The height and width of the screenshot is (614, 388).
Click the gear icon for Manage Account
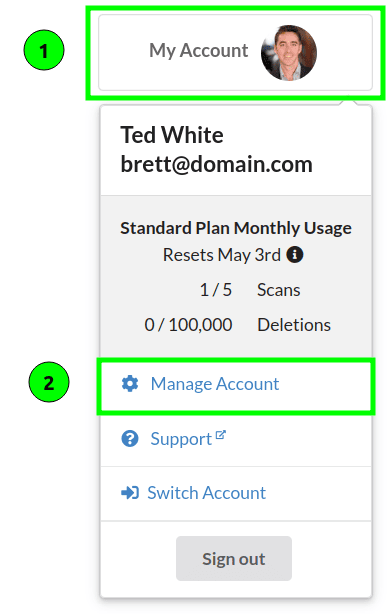pyautogui.click(x=130, y=384)
